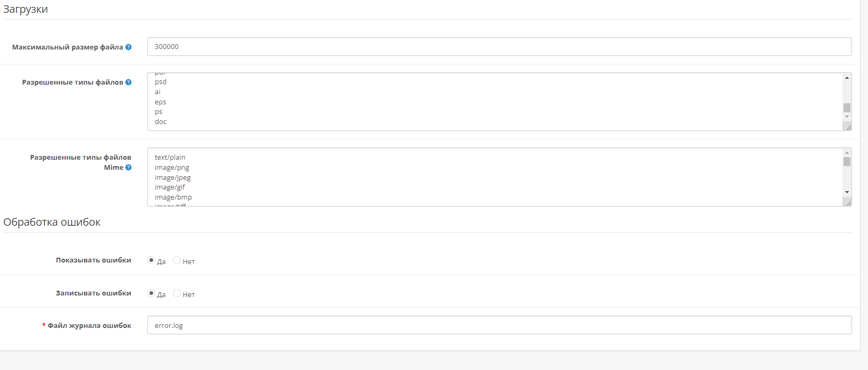Click help icon next to Mime label

click(x=128, y=167)
